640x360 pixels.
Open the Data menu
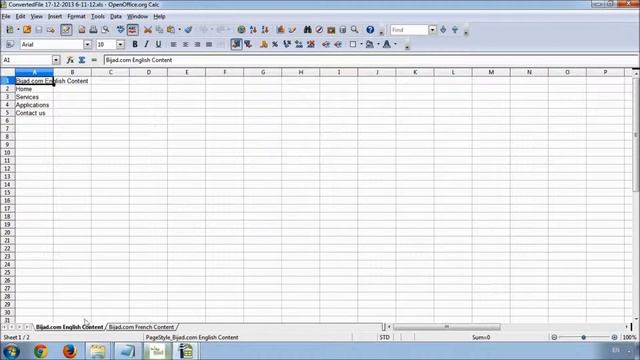(116, 17)
